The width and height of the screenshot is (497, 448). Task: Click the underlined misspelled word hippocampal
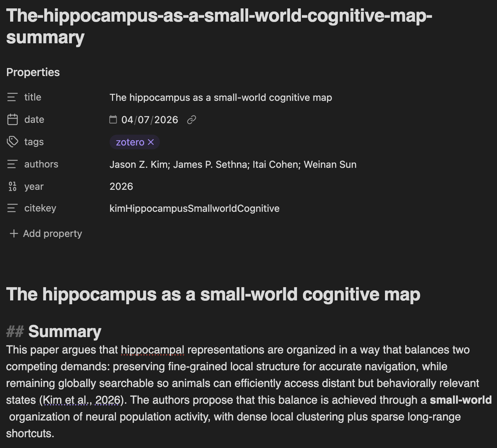click(x=153, y=350)
